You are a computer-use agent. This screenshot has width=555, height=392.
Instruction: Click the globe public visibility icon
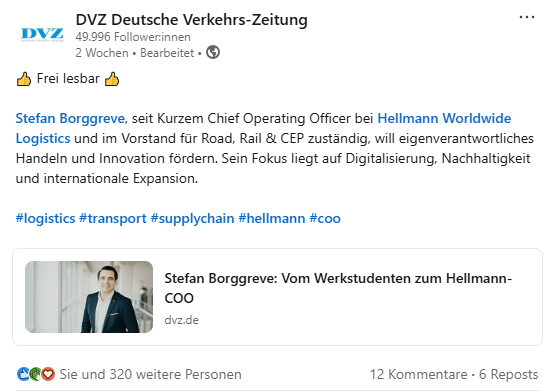pyautogui.click(x=213, y=52)
